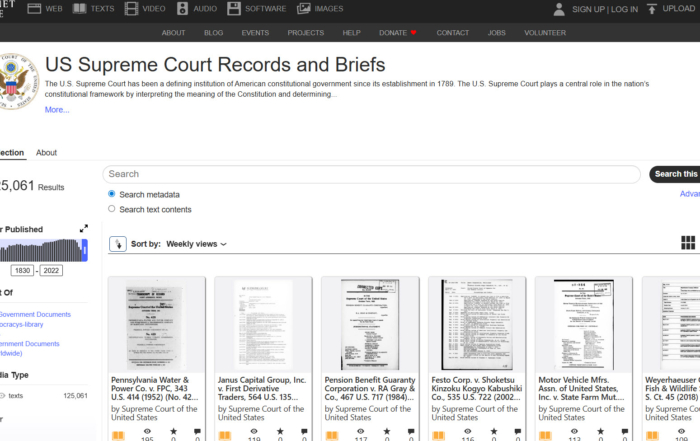This screenshot has height=441, width=700.
Task: Open the Collection tab
Action: (12, 153)
